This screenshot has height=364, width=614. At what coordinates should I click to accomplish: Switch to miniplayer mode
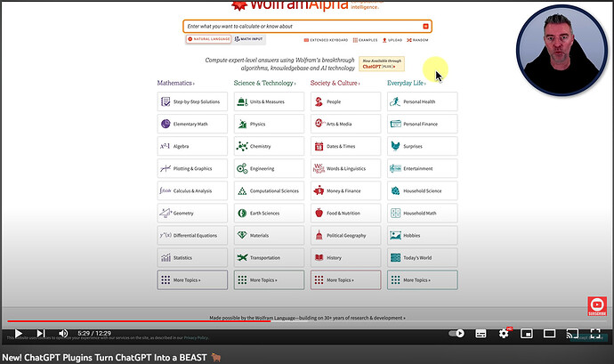(x=527, y=334)
